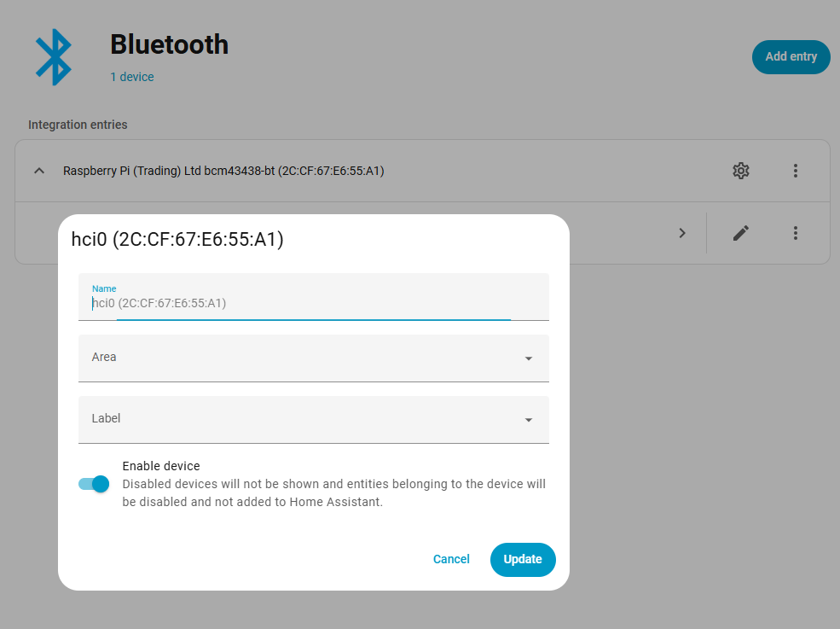The image size is (840, 629).
Task: Click the "Enable device" label text
Action: point(161,466)
